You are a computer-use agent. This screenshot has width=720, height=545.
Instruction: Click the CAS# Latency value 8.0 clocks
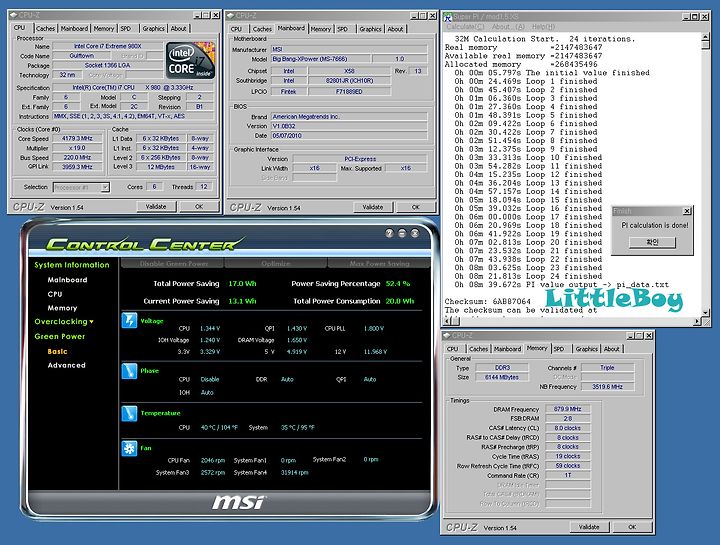tap(568, 428)
